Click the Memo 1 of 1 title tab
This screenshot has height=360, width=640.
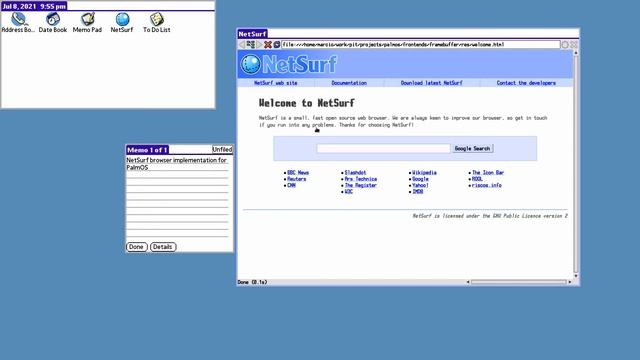point(147,150)
